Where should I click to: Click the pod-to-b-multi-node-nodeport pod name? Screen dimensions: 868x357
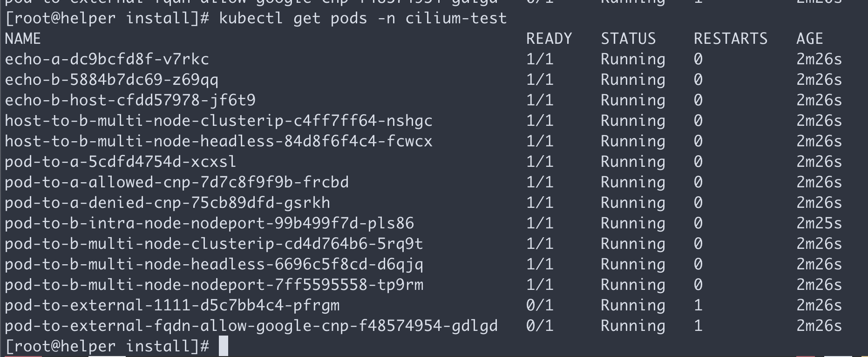tap(214, 285)
